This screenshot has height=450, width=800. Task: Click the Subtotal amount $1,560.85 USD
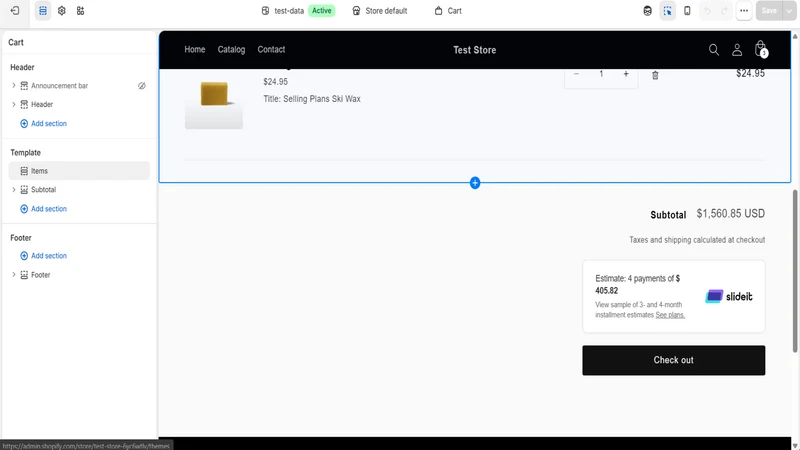pos(731,214)
